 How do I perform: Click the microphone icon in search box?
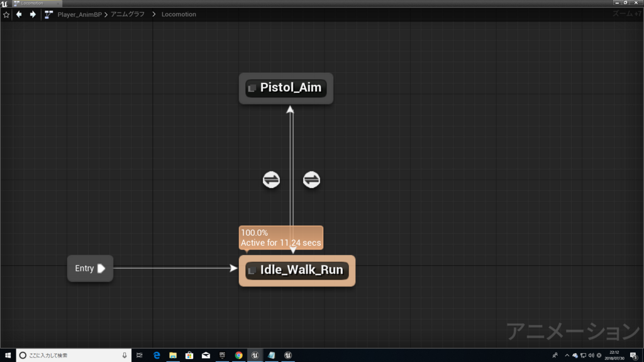point(125,356)
